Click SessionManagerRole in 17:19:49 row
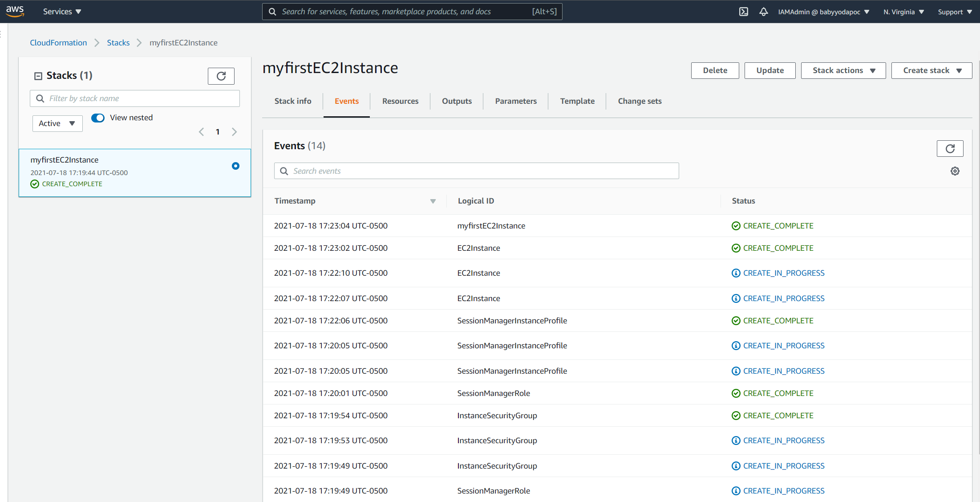The height and width of the screenshot is (502, 980). tap(494, 491)
